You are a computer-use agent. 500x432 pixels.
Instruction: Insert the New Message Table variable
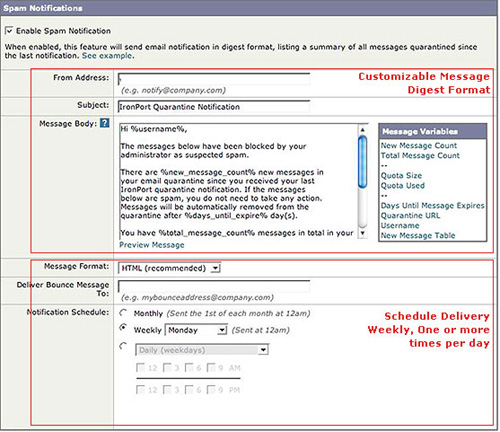(x=418, y=236)
